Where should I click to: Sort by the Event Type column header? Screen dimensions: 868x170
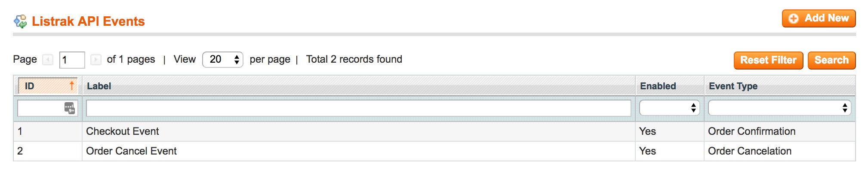[x=733, y=86]
